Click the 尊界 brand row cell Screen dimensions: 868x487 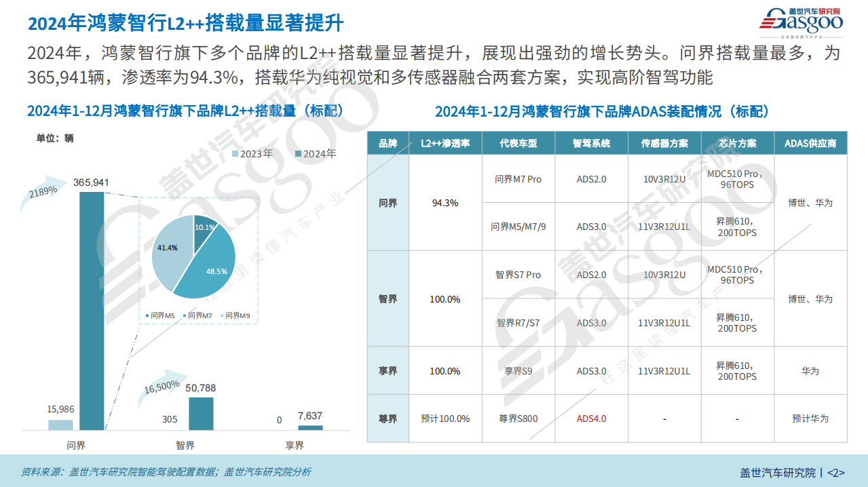(x=388, y=418)
